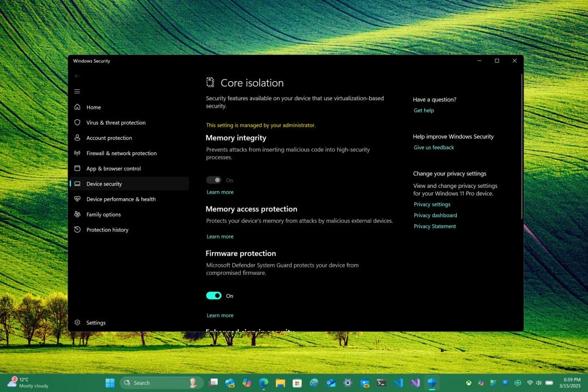Open the Get help link
The image size is (588, 392).
424,110
